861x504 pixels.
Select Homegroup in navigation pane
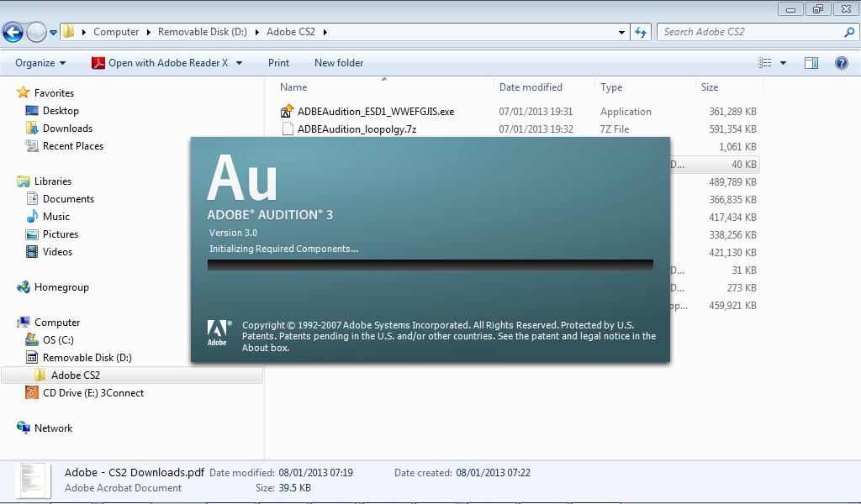[61, 286]
